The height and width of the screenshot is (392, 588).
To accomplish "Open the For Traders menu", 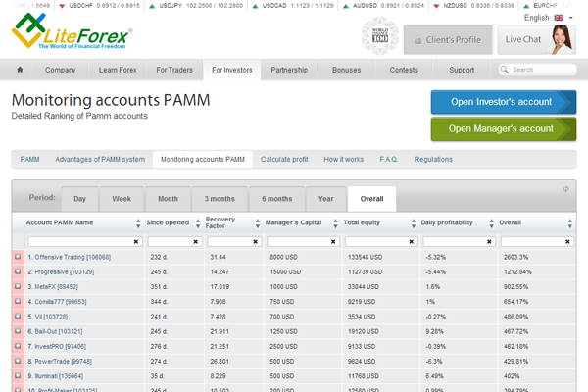I will [x=174, y=70].
